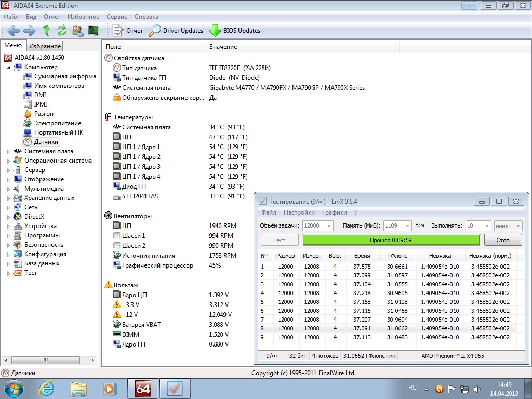Open the Настройки menu in LinX

(299, 212)
